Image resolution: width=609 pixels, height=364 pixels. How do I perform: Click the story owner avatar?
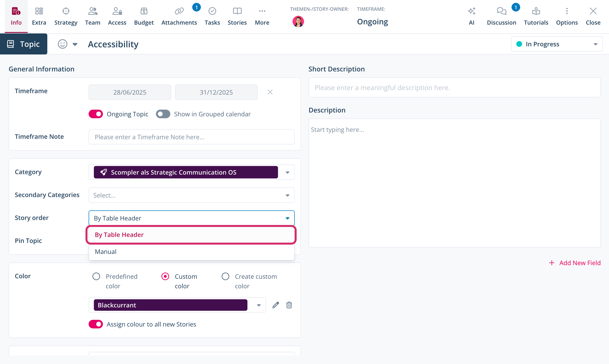[298, 21]
